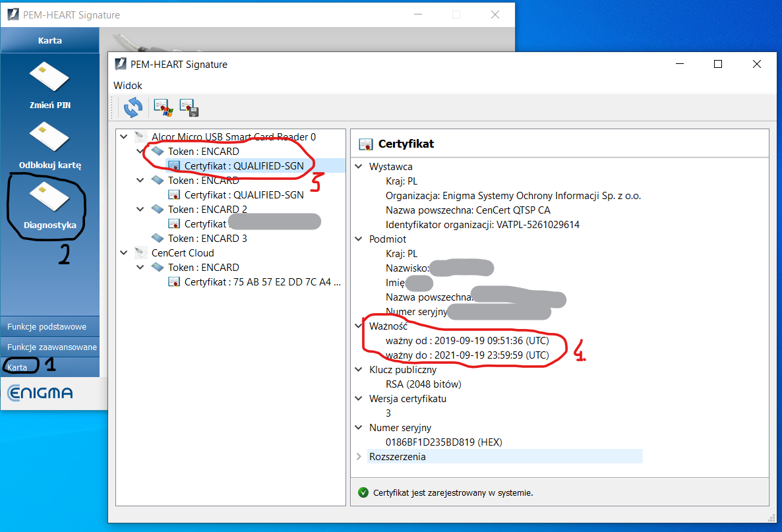Select the Organizacja: Enigma Systemy Ochrony Informacji row

513,195
